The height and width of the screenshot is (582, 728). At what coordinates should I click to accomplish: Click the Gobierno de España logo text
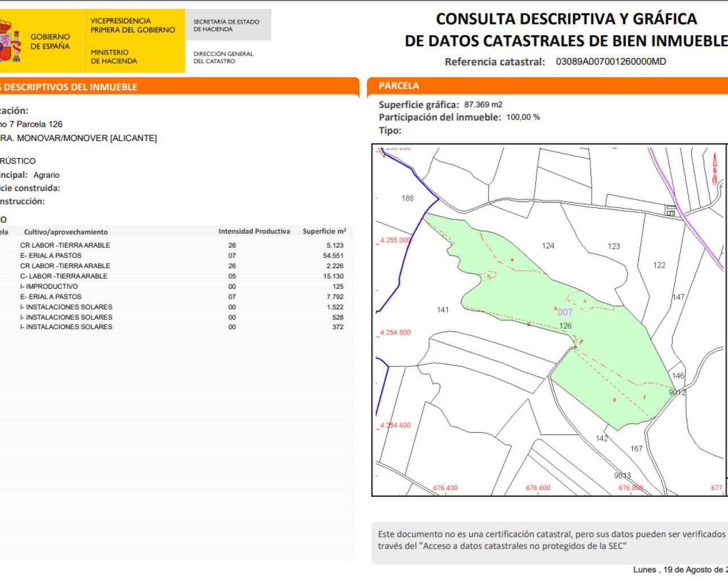[x=50, y=41]
